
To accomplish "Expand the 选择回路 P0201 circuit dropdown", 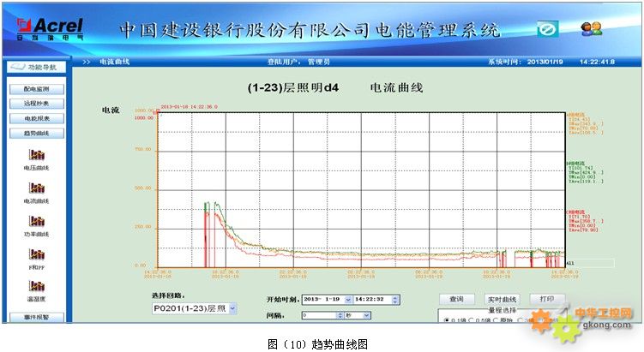I will 232,307.
